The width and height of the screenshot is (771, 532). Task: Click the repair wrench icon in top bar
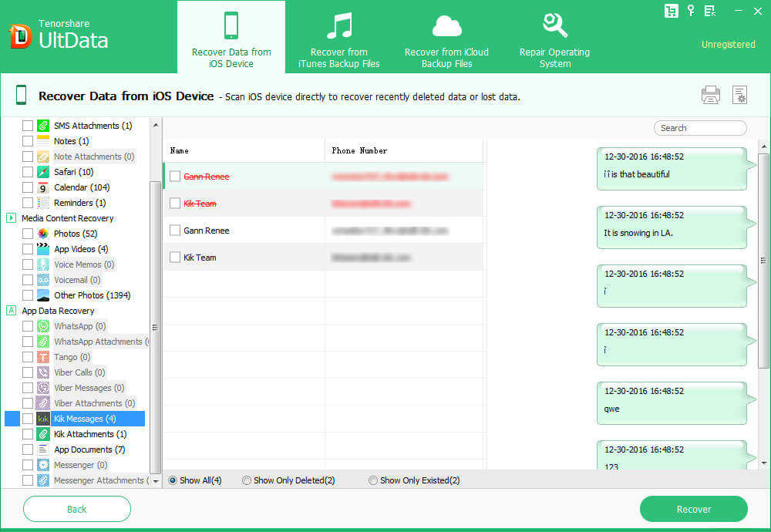tap(554, 26)
